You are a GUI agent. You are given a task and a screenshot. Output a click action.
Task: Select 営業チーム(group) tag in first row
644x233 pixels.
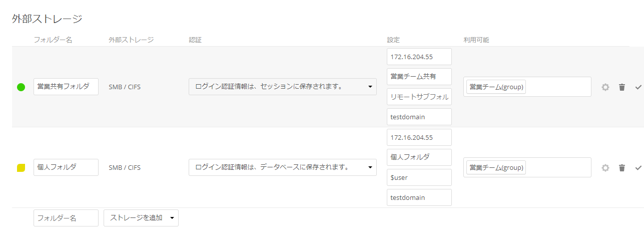point(496,87)
